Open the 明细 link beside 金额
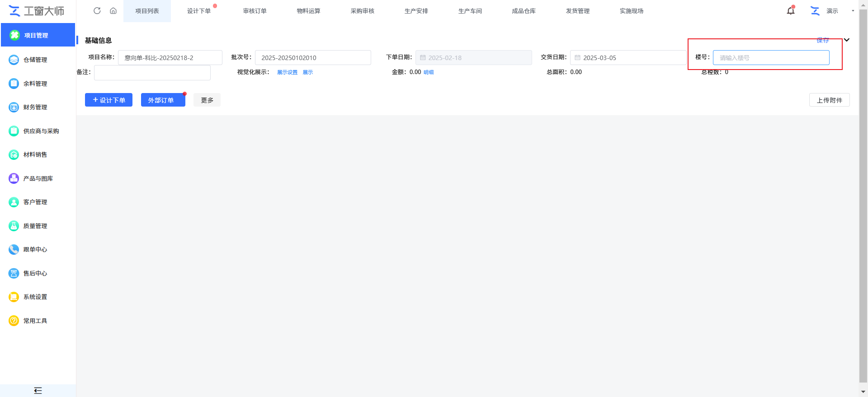The image size is (868, 397). [429, 72]
